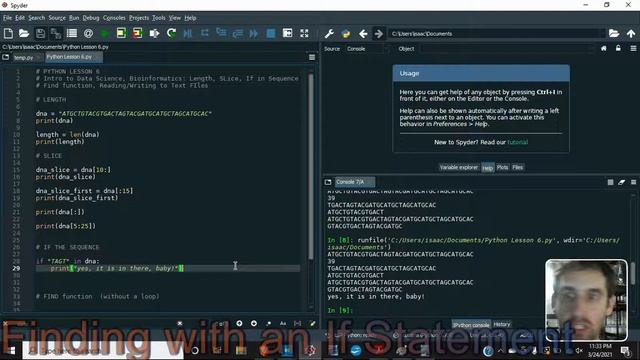
Task: Open the working directory path dropdown
Action: pos(497,34)
